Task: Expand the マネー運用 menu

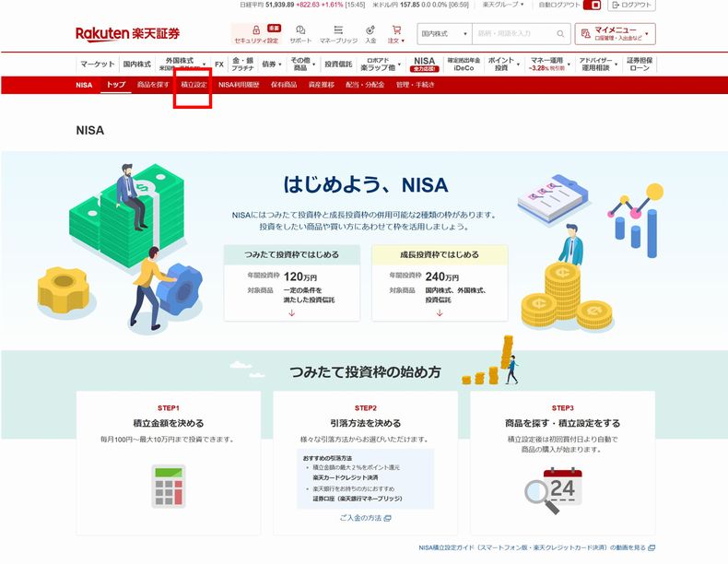Action: 550,65
